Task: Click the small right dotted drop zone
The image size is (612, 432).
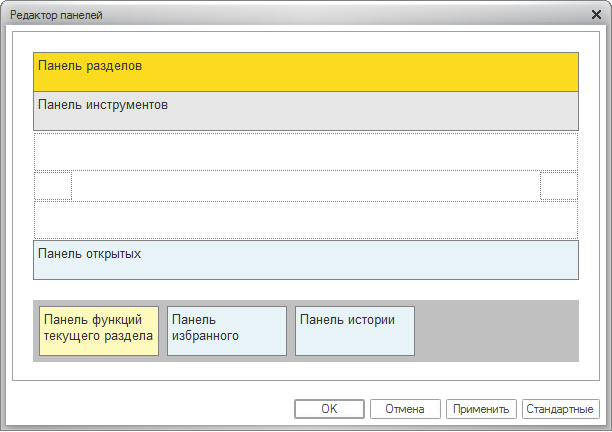Action: coord(559,186)
